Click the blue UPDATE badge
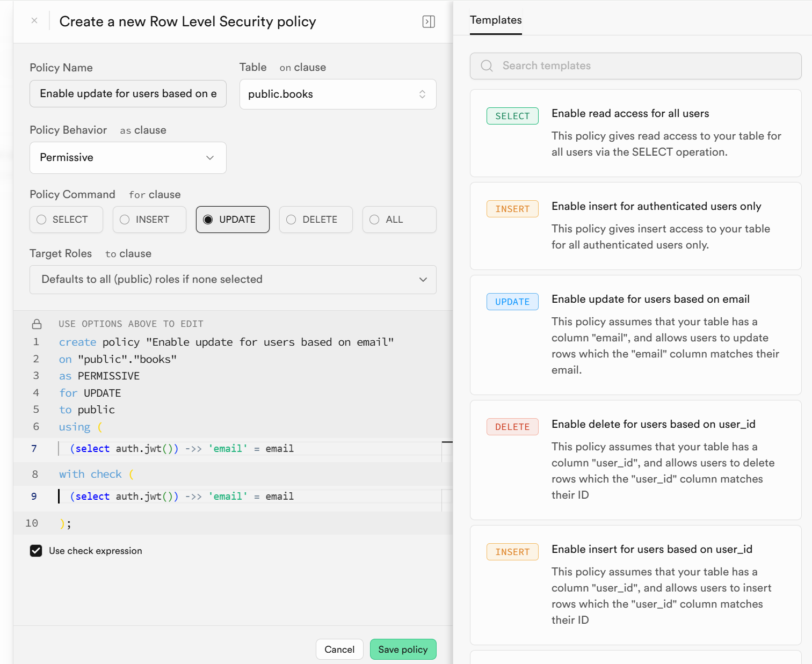 pos(512,302)
